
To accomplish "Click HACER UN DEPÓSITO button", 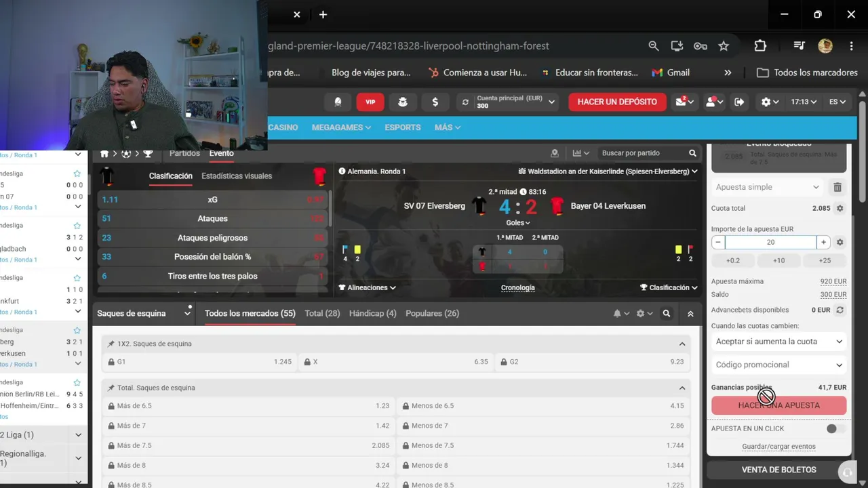I will coord(617,102).
